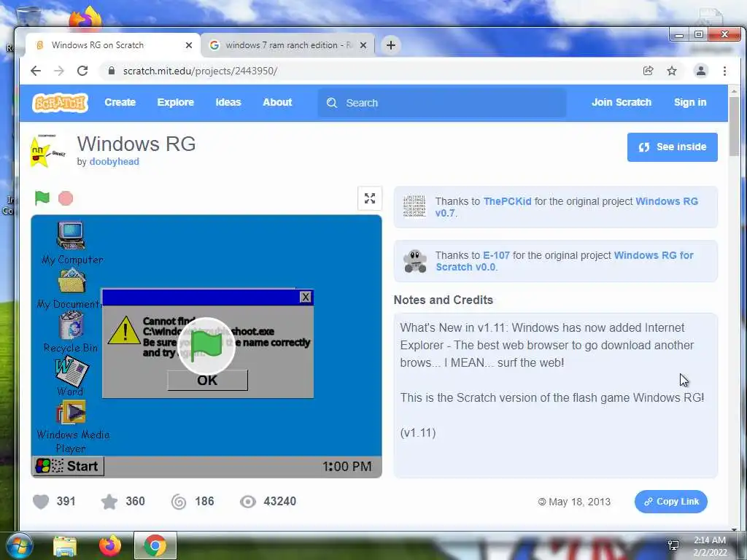Click E-107's avatar thumbnail
Image resolution: width=747 pixels, height=560 pixels.
point(415,261)
